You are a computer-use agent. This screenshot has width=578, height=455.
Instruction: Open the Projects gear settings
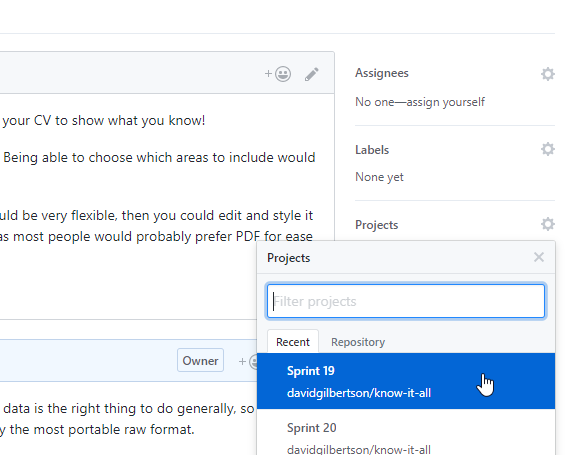548,224
